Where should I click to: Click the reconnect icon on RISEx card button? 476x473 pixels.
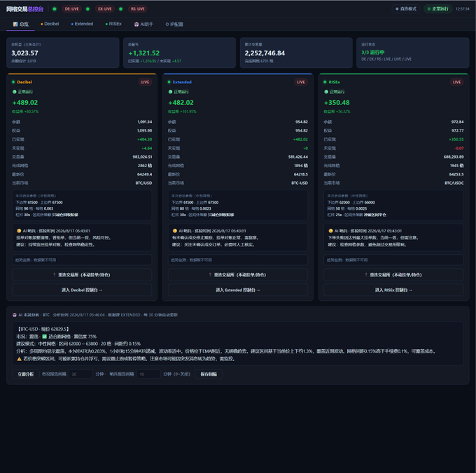(x=366, y=275)
